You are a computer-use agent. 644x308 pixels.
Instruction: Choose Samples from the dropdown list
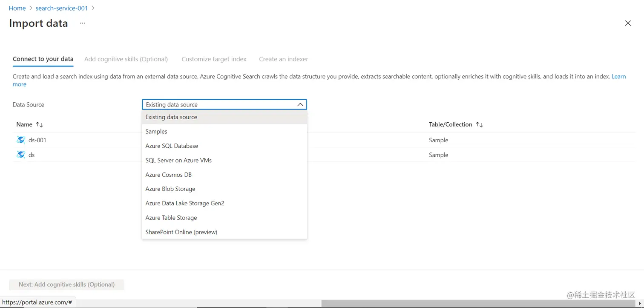(224, 132)
